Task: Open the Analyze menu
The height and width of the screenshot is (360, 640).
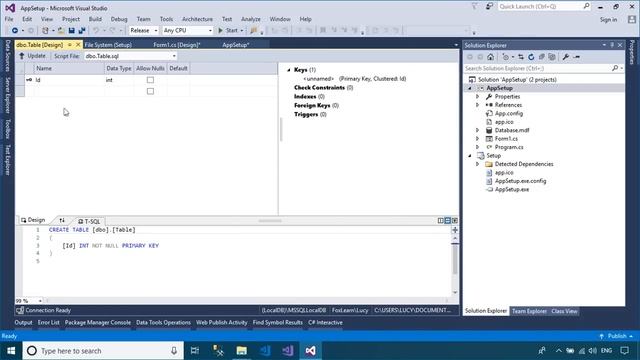Action: (x=251, y=19)
